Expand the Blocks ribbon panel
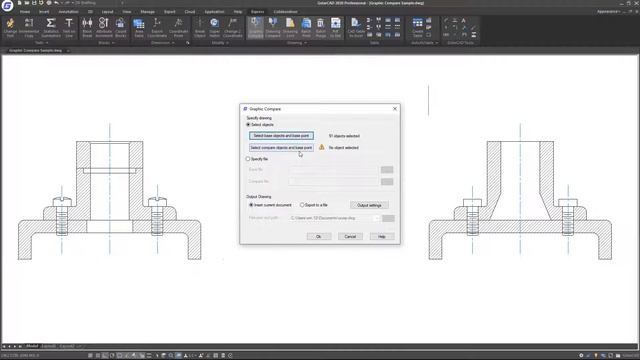This screenshot has height=360, width=640. point(106,42)
